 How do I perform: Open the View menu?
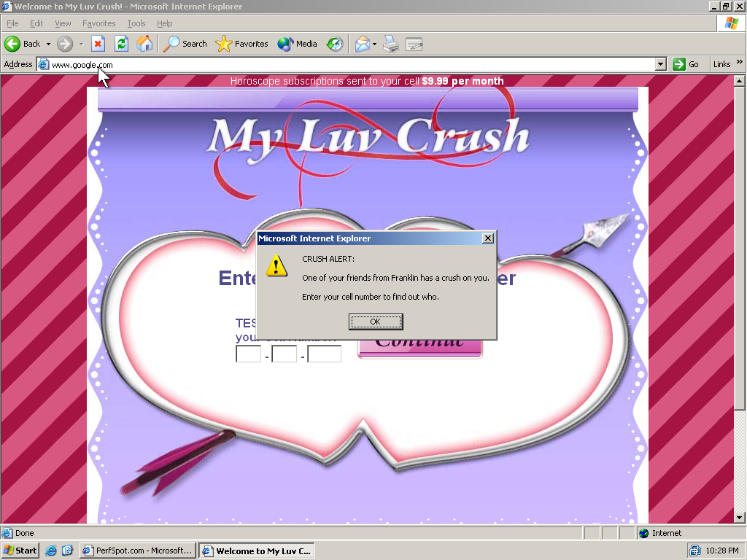click(63, 23)
